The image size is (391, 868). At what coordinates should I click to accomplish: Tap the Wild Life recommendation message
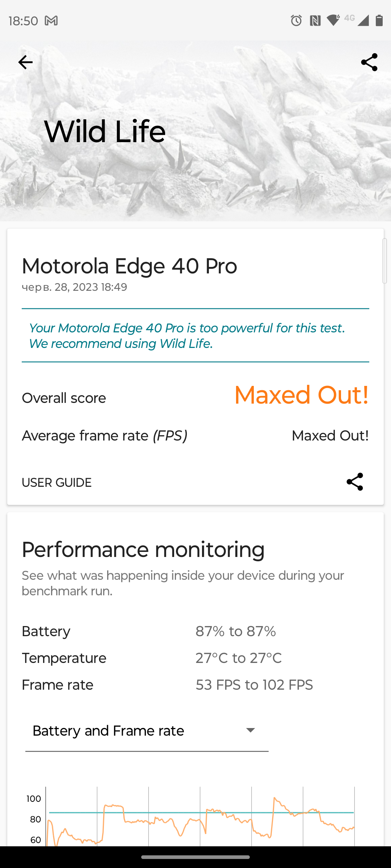[187, 336]
